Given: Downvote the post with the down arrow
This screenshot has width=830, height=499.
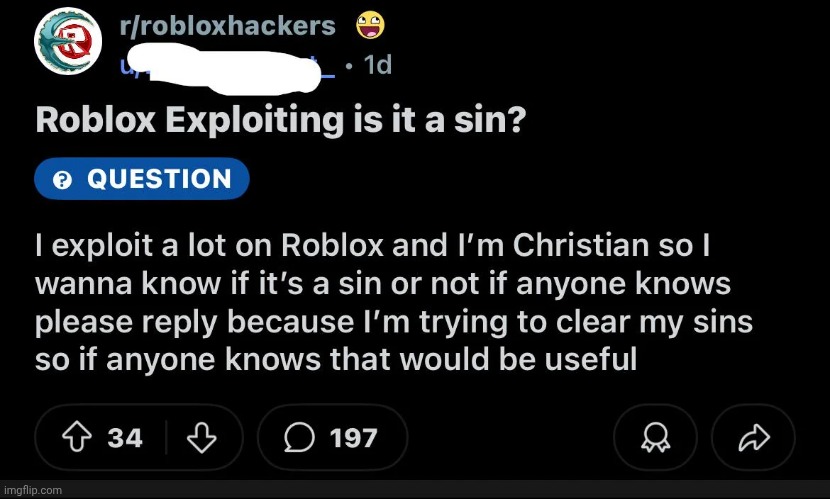Looking at the screenshot, I should (x=202, y=438).
